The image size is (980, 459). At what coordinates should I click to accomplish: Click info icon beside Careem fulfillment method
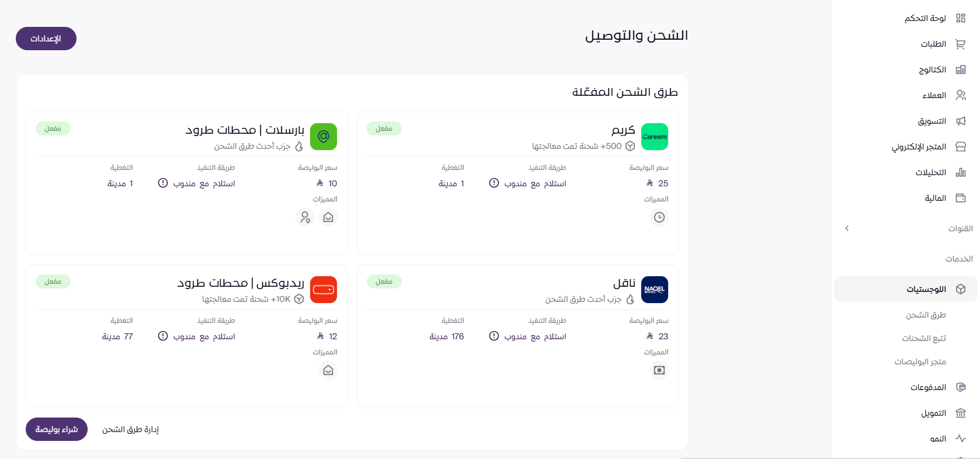click(494, 183)
